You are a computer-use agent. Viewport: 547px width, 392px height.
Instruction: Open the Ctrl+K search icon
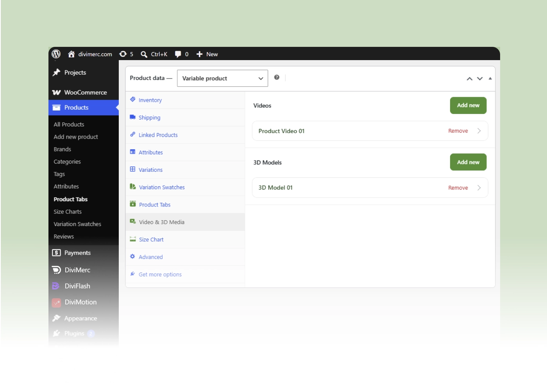tap(144, 54)
